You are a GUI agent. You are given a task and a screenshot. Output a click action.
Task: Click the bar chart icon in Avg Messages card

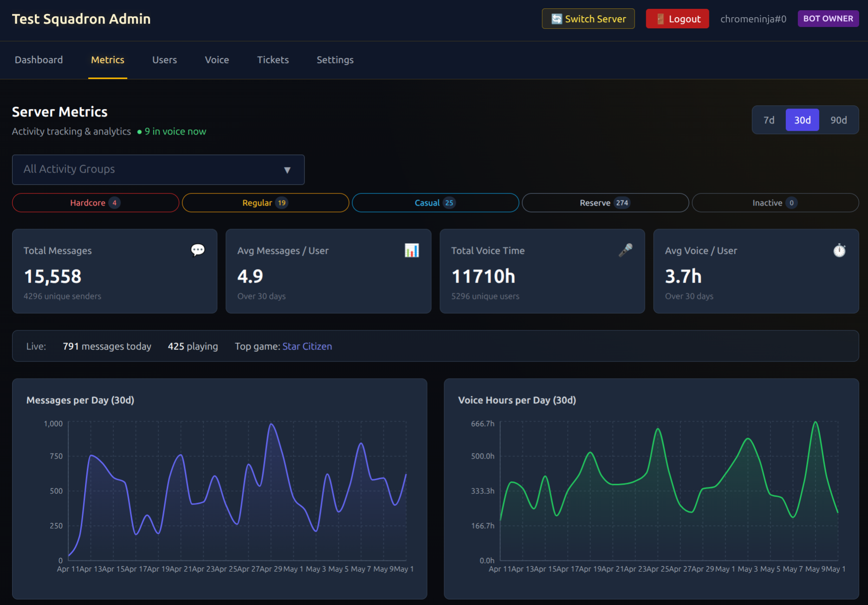tap(412, 250)
